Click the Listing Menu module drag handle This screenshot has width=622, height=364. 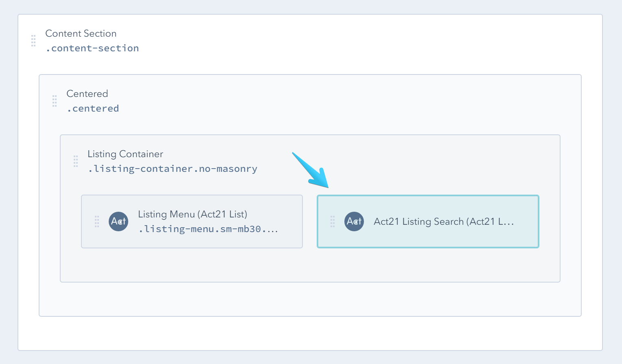[97, 221]
